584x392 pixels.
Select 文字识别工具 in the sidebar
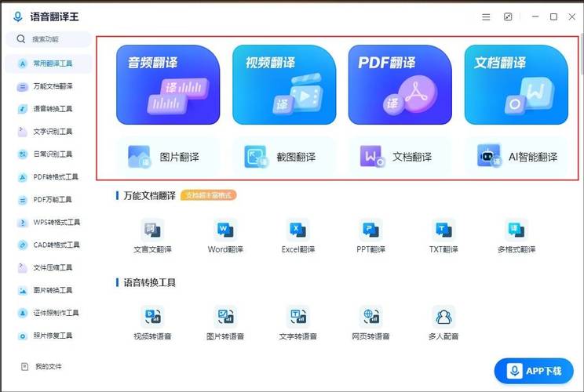(x=49, y=132)
